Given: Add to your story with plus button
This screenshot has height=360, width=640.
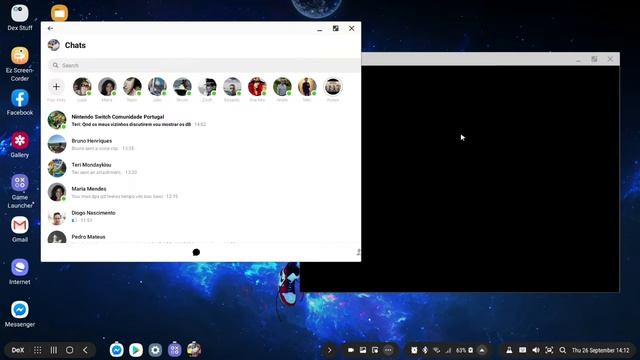Looking at the screenshot, I should (x=56, y=87).
